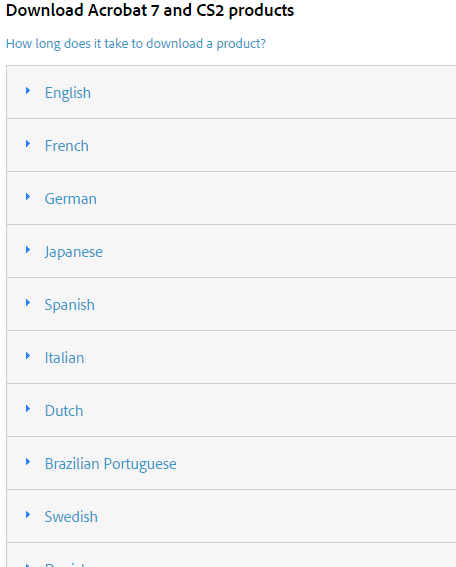Click the French language label

click(x=67, y=146)
